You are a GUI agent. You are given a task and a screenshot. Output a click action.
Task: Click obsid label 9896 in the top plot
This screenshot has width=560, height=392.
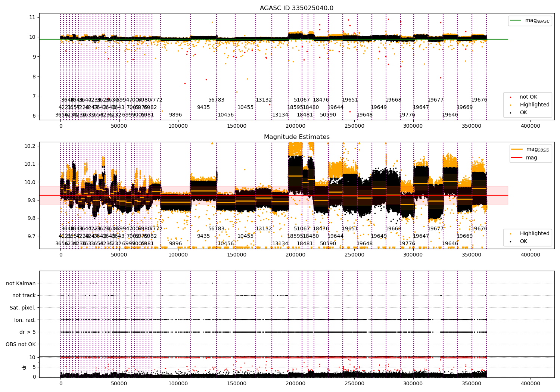[x=175, y=115]
